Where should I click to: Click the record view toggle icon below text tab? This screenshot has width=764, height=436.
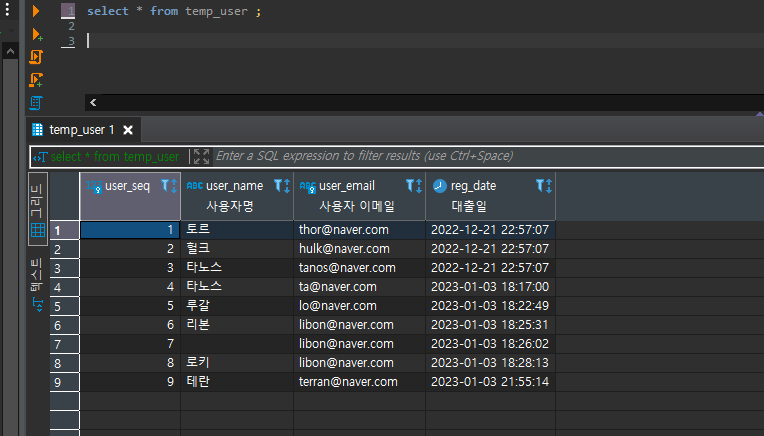38,305
